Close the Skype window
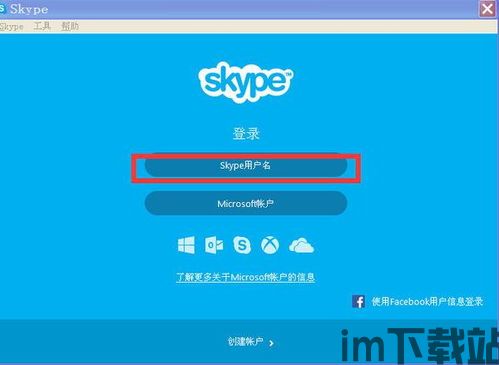This screenshot has width=499, height=365. click(487, 9)
